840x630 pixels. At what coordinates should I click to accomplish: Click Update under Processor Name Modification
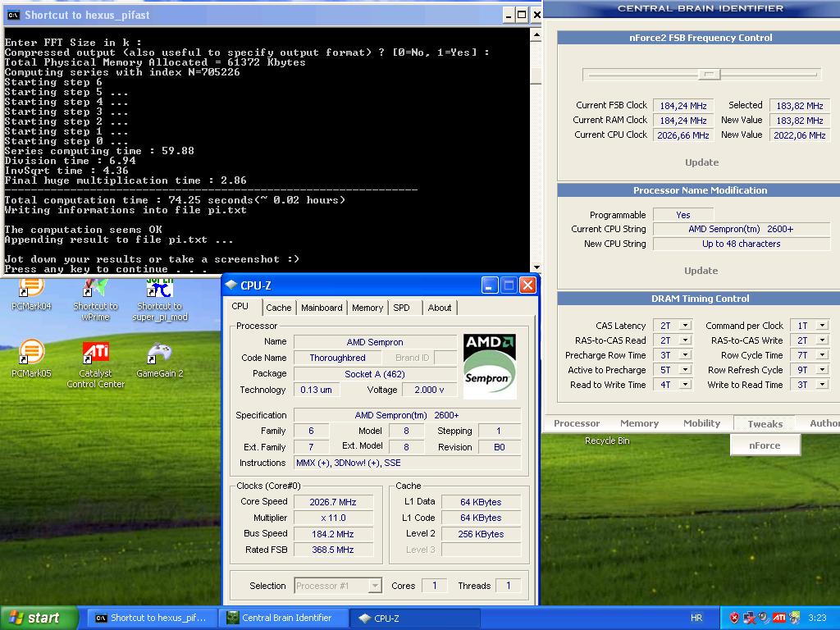[x=701, y=271]
